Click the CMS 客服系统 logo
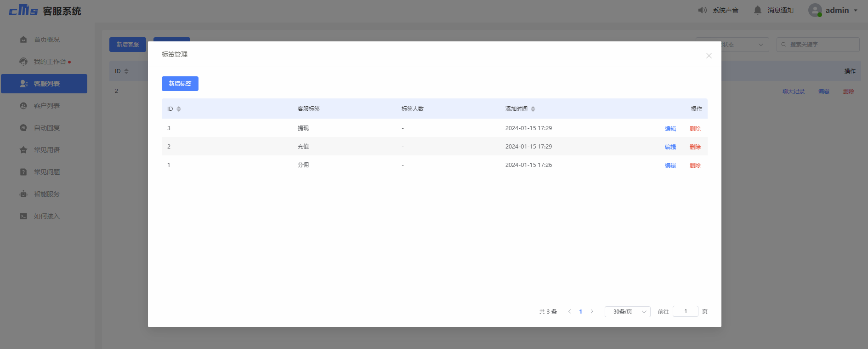 pyautogui.click(x=45, y=11)
